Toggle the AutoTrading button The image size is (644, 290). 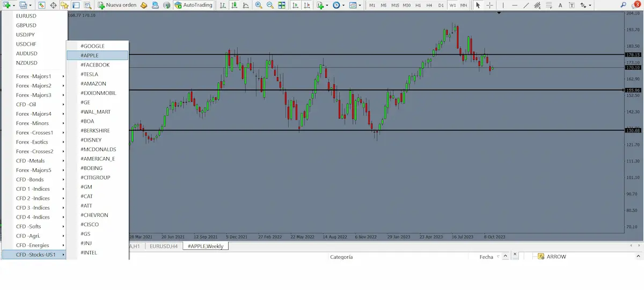pyautogui.click(x=194, y=5)
